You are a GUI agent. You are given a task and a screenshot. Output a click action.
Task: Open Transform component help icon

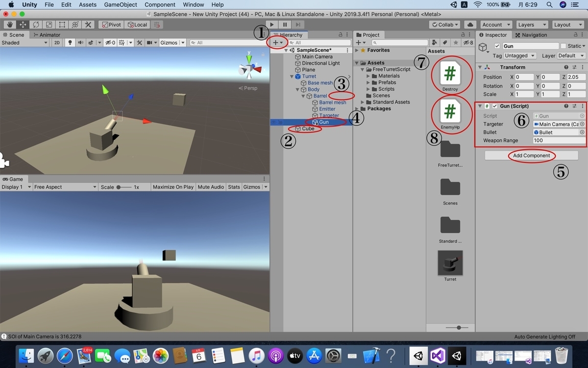(566, 67)
